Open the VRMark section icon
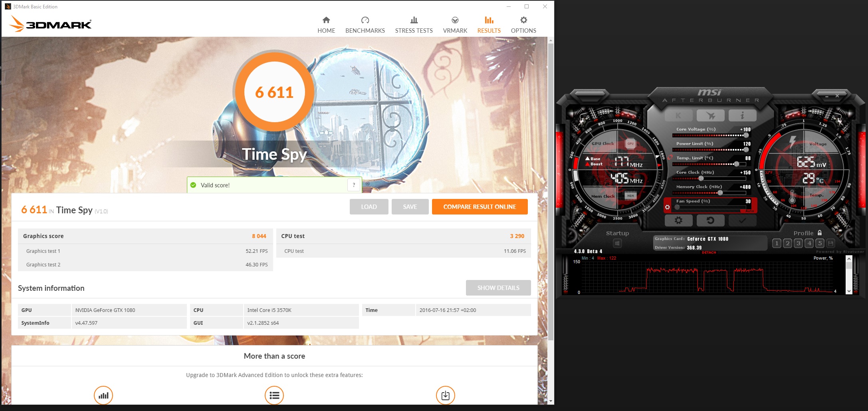 pos(455,20)
